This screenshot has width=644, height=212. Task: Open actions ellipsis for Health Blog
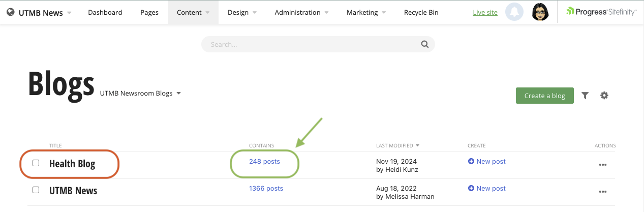coord(603,165)
